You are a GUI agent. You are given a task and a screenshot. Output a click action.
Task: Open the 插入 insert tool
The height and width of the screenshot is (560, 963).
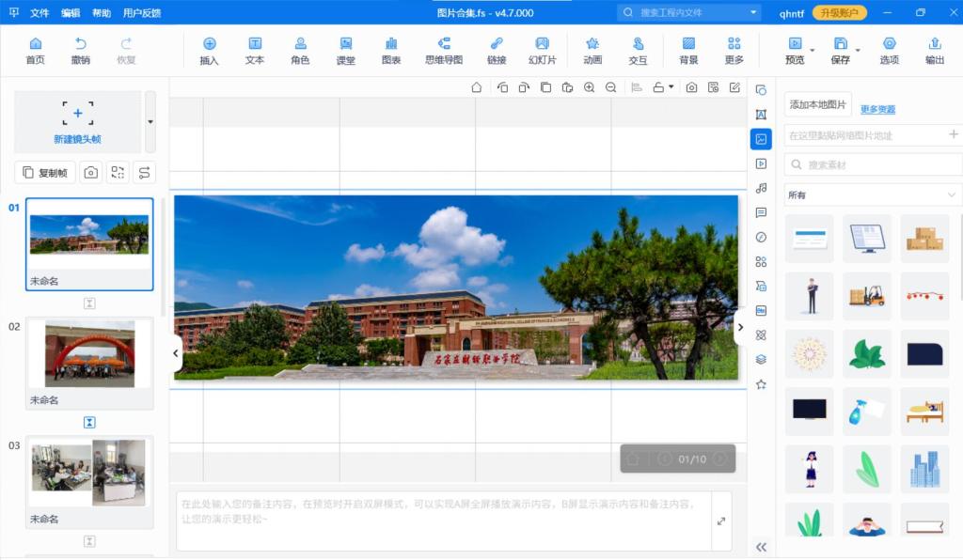pos(209,51)
